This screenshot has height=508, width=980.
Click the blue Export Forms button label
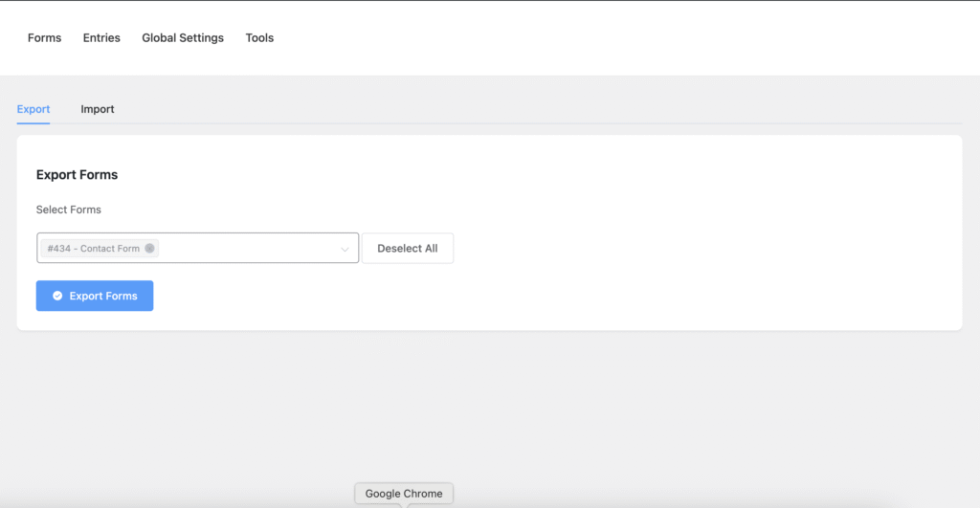click(x=103, y=297)
